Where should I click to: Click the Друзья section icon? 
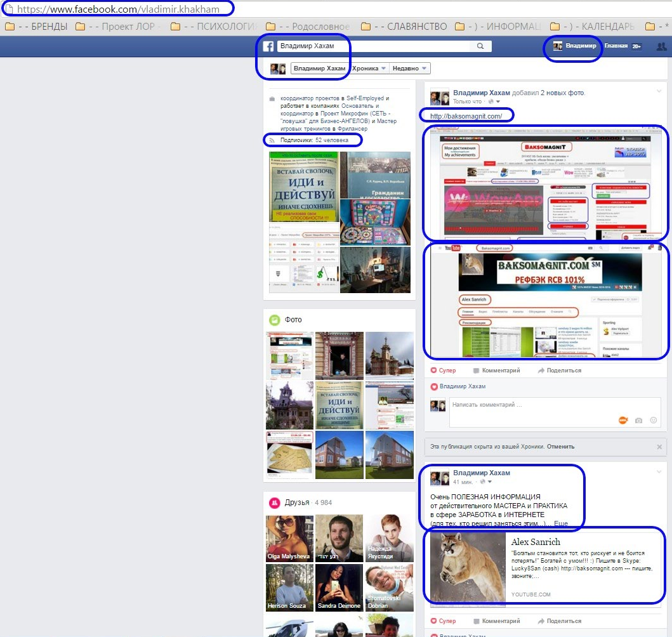[x=274, y=502]
